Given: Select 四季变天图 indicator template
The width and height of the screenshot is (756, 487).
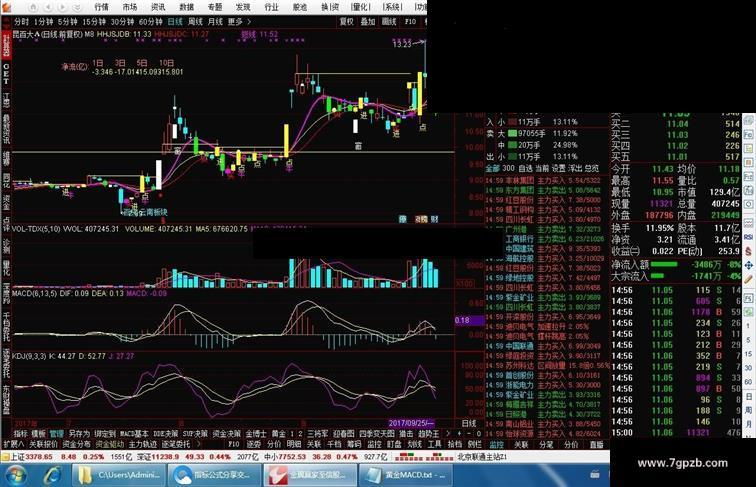Looking at the screenshot, I should (377, 434).
